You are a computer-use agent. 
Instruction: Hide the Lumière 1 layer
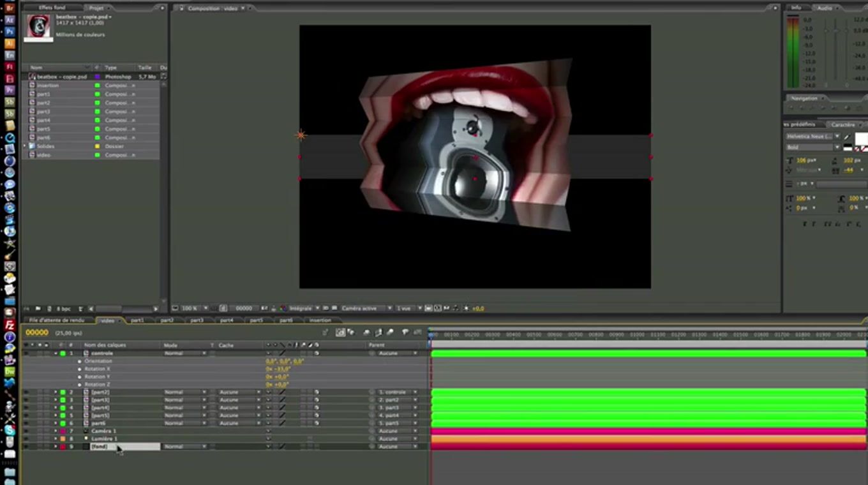(x=26, y=439)
